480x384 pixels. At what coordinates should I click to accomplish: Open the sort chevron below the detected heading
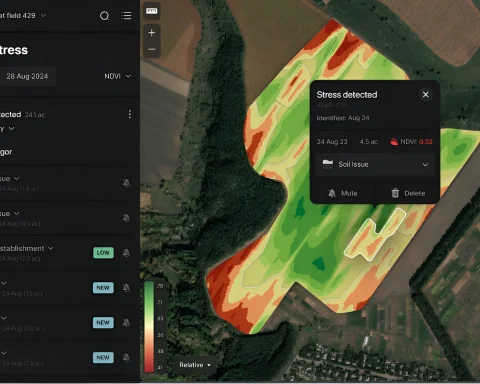pos(11,128)
